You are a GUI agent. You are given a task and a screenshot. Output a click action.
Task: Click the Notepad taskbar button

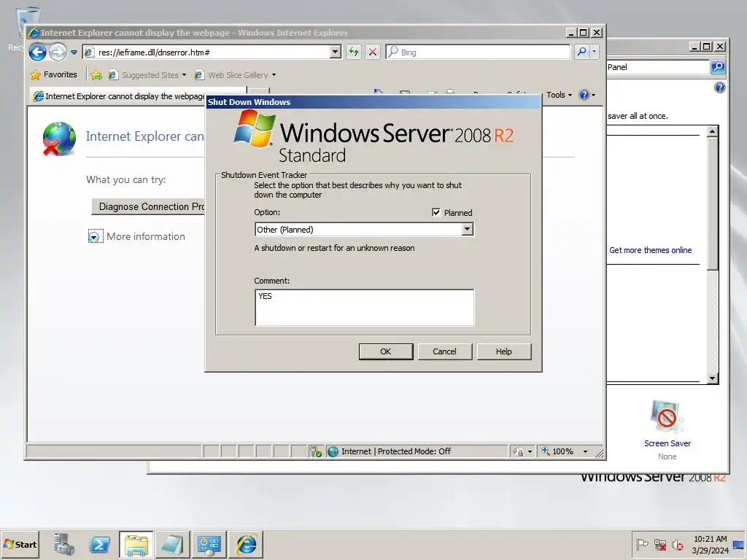[172, 544]
